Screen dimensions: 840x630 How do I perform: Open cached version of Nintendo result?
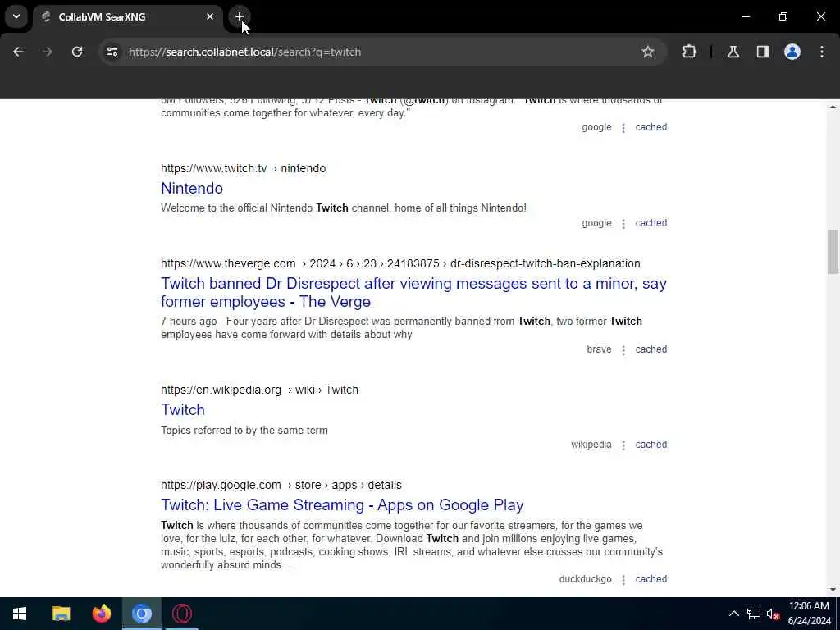[x=651, y=223]
